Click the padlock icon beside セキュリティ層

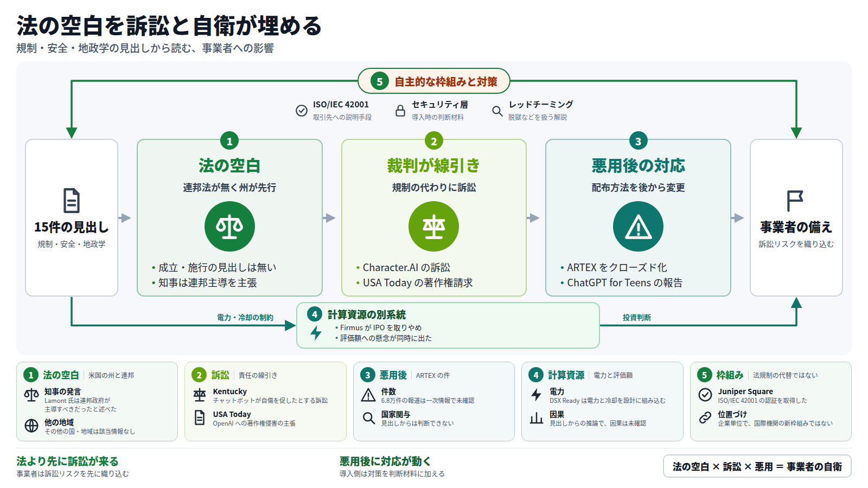[400, 111]
